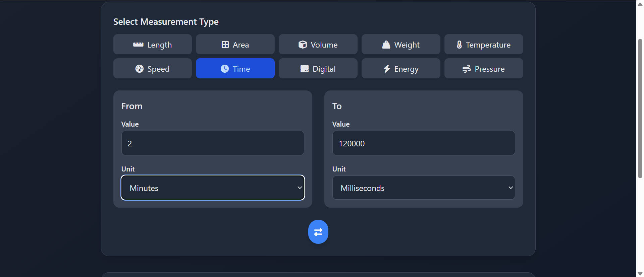Select the Volume measurement type
This screenshot has width=644, height=277.
(x=318, y=44)
